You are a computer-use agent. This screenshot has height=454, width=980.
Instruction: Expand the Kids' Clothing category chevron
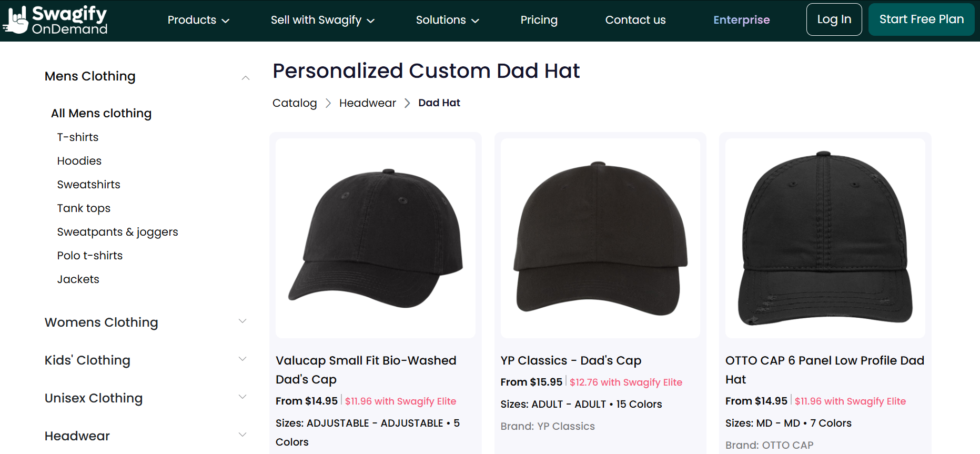pos(243,359)
